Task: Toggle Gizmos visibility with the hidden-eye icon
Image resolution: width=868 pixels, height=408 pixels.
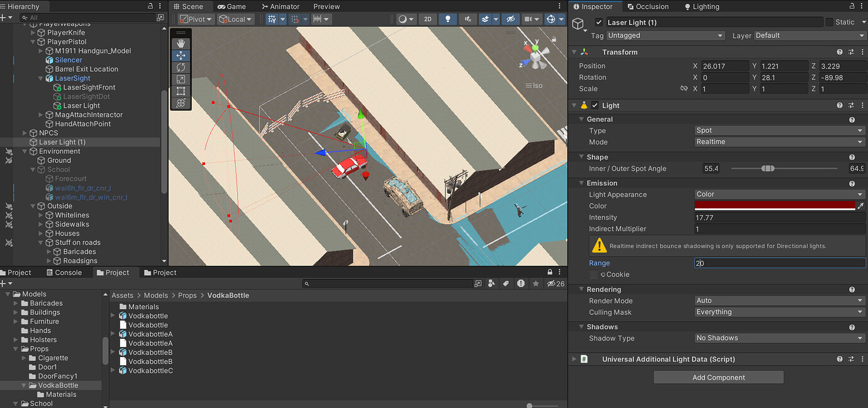Action: pos(511,19)
